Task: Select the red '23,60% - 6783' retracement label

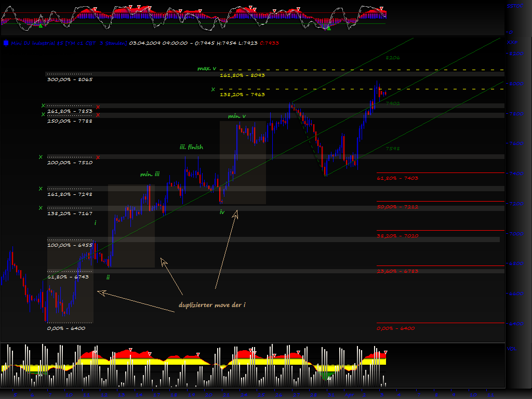Action: tap(397, 271)
